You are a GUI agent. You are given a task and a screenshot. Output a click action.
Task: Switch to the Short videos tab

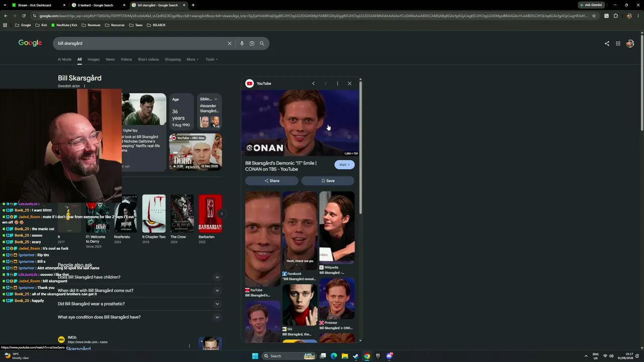(148, 59)
